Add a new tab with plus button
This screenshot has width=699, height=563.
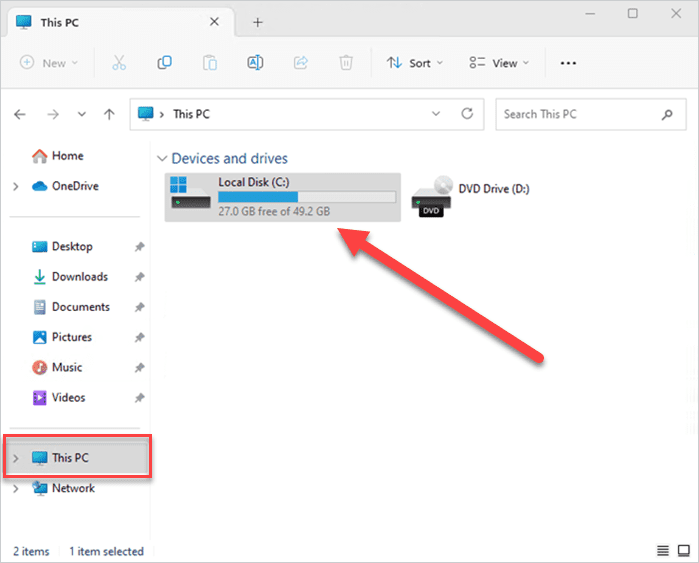pyautogui.click(x=258, y=22)
